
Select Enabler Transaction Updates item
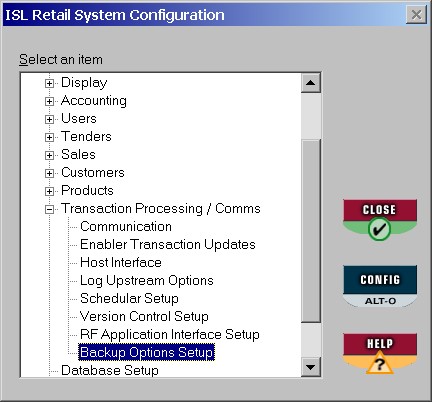click(x=168, y=245)
